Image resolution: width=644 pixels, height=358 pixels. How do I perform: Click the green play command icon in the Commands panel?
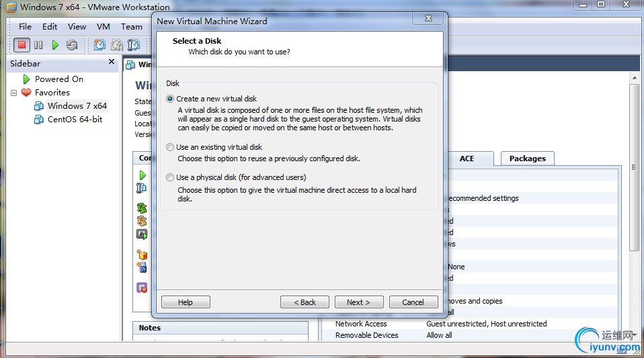[x=142, y=175]
